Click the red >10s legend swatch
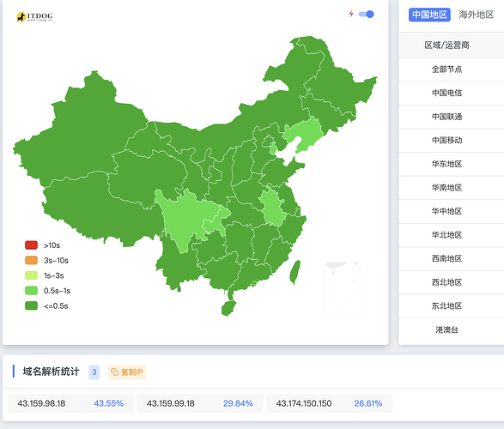This screenshot has height=429, width=504. [31, 245]
